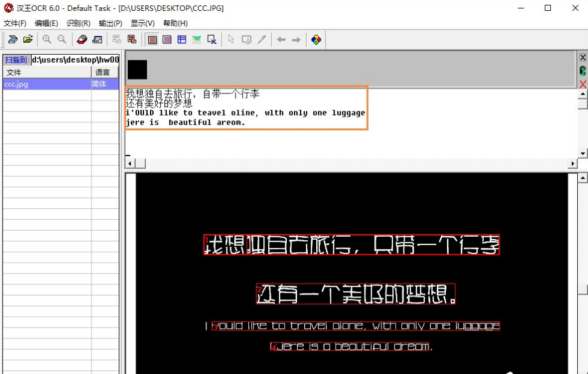The width and height of the screenshot is (588, 374).
Task: Click text pane scroll left arrow
Action: tap(130, 163)
